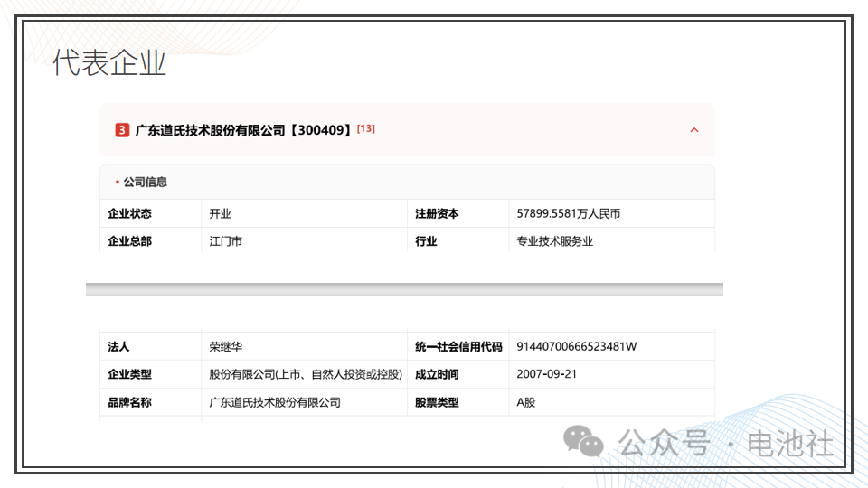Select the 57899.5581万人民币 value

coord(568,213)
